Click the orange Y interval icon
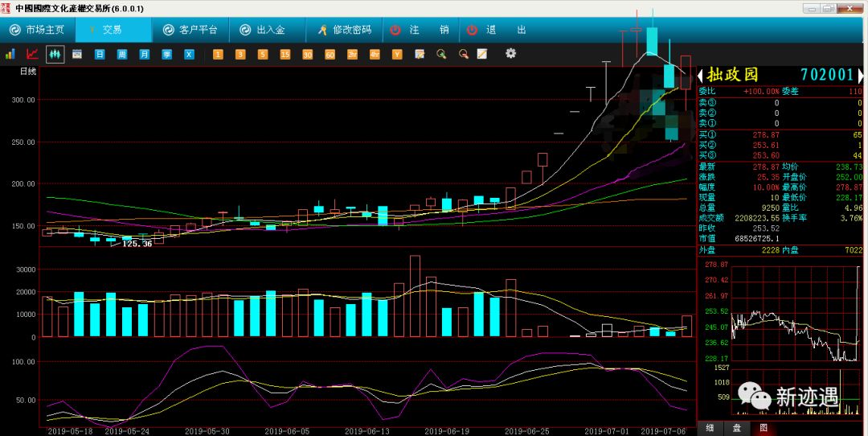The image size is (868, 436). tap(397, 54)
